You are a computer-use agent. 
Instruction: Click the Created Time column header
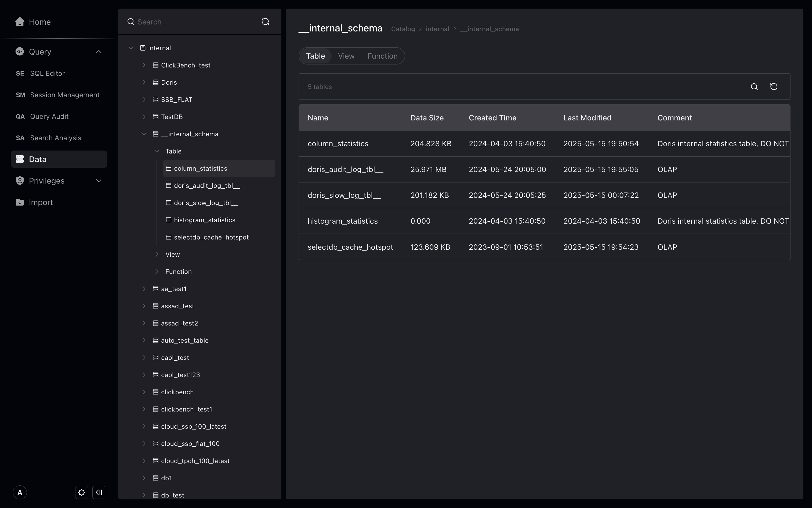click(x=492, y=118)
